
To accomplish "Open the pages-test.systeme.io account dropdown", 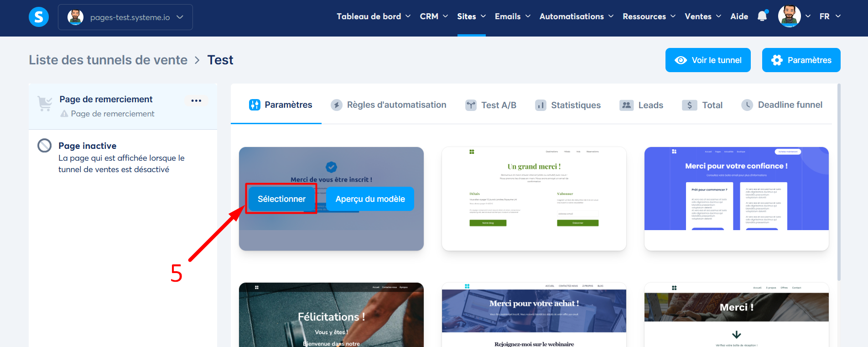I will (125, 17).
